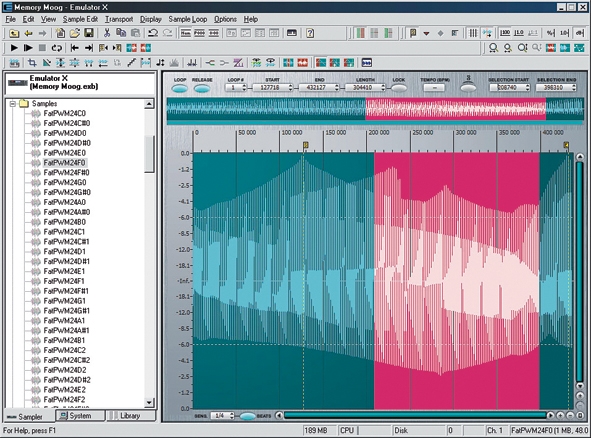The height and width of the screenshot is (438, 591).
Task: Select sample FatPWM24A0 in the tree
Action: [64, 202]
